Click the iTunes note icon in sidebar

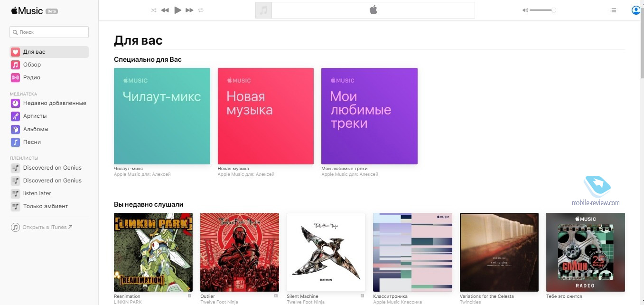click(16, 227)
